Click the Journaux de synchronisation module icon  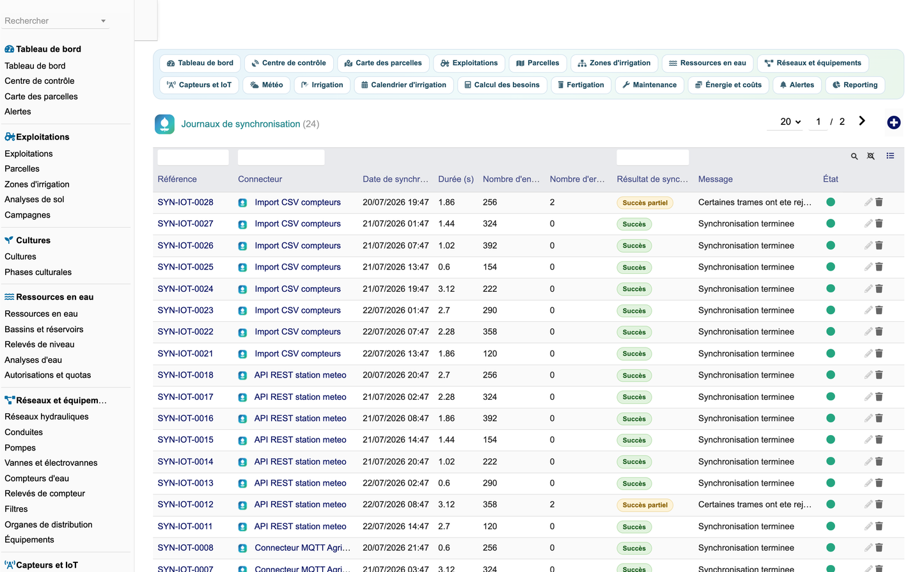[164, 124]
